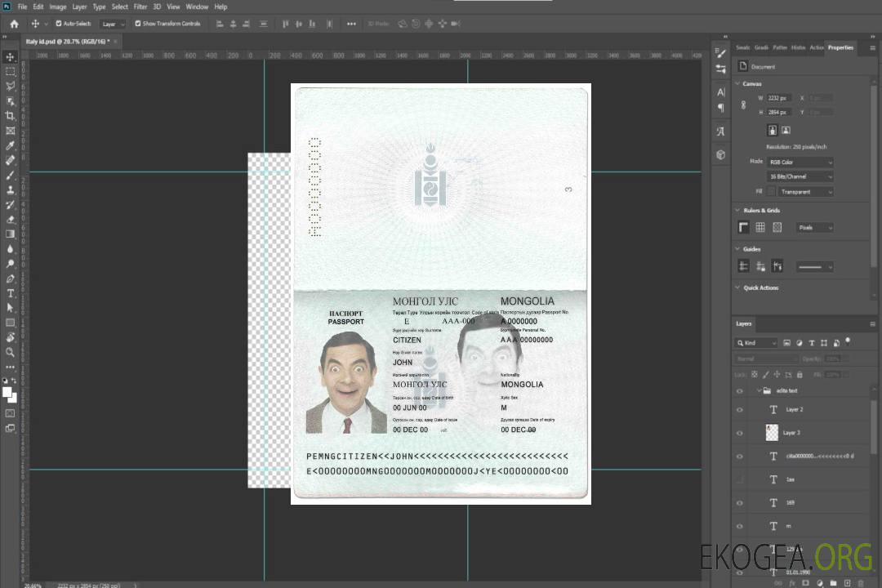Click the Home icon in options bar
This screenshot has width=882, height=588.
click(x=14, y=24)
